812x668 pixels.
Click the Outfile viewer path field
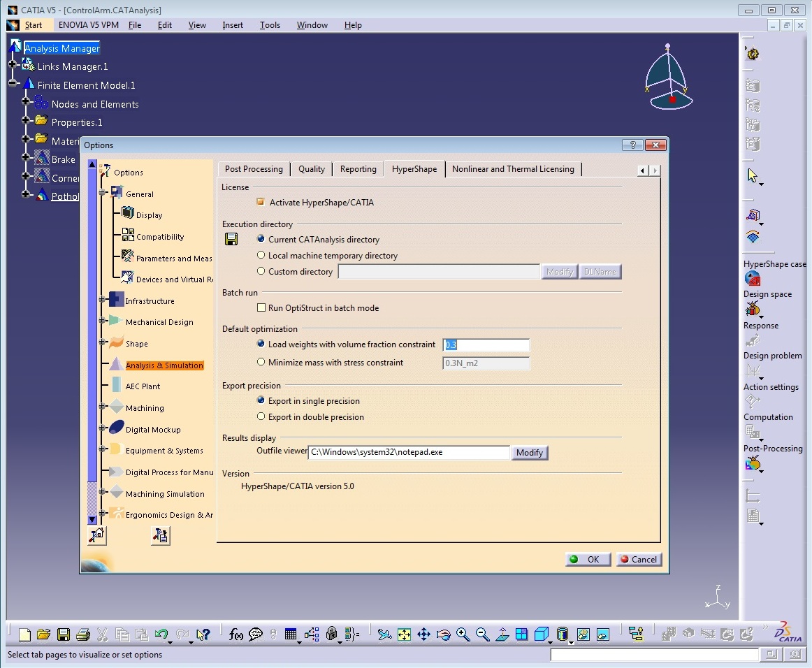pyautogui.click(x=409, y=452)
